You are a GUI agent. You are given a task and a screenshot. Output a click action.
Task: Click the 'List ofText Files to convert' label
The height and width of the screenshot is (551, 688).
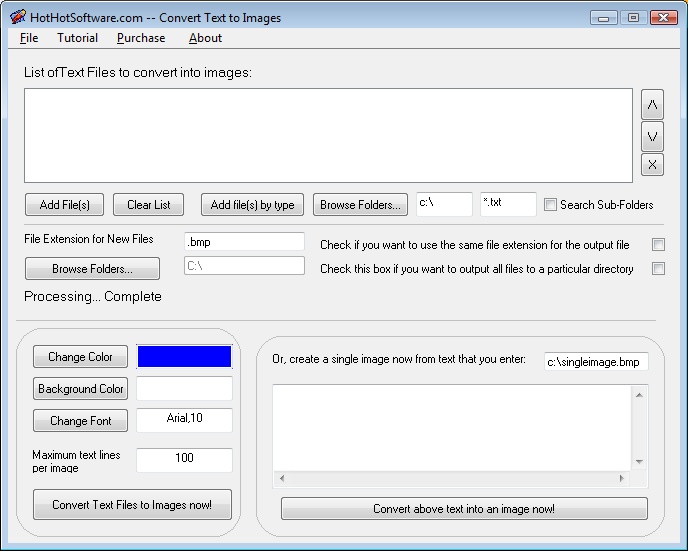pos(138,72)
